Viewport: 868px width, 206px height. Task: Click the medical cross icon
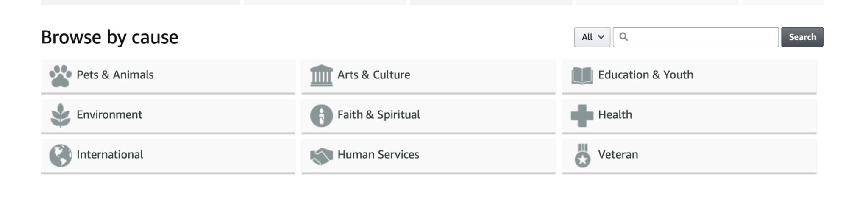click(582, 116)
